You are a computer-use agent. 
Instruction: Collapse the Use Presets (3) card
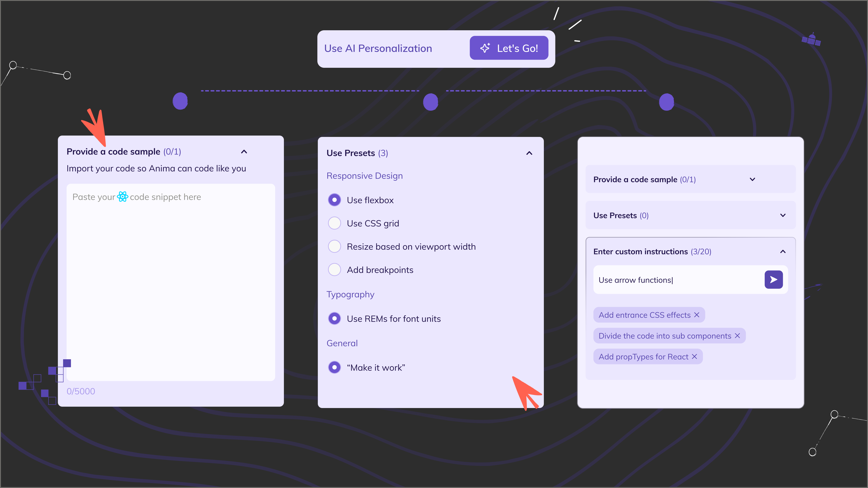pyautogui.click(x=529, y=153)
